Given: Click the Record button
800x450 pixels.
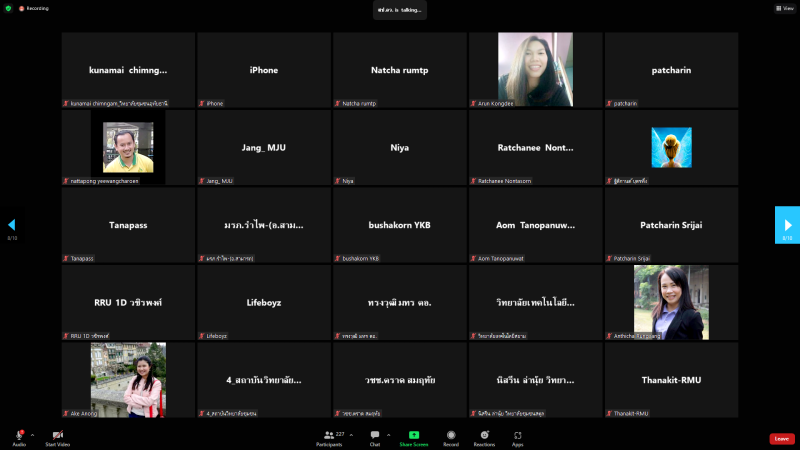Looking at the screenshot, I should pos(451,436).
